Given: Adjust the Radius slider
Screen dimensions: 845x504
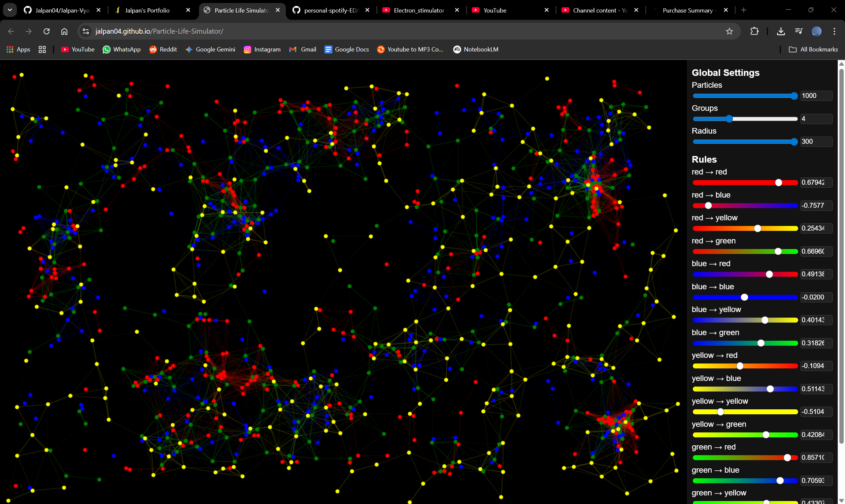Looking at the screenshot, I should click(745, 142).
